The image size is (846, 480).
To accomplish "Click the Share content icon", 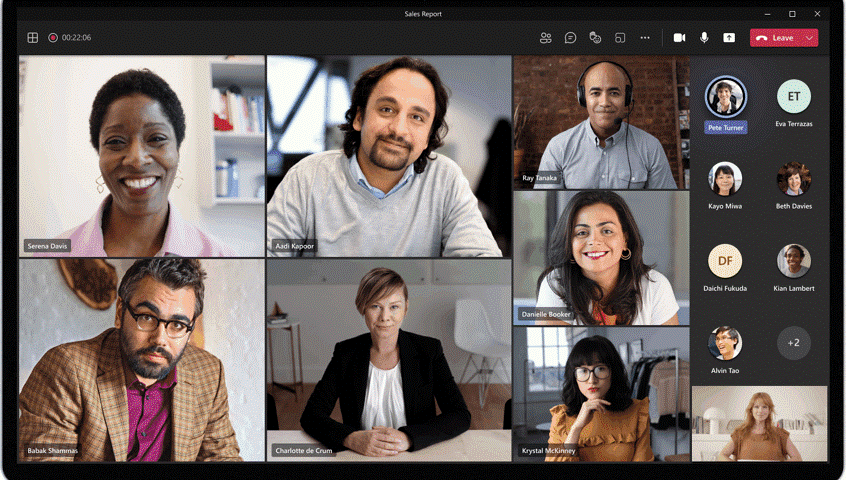I will 729,38.
